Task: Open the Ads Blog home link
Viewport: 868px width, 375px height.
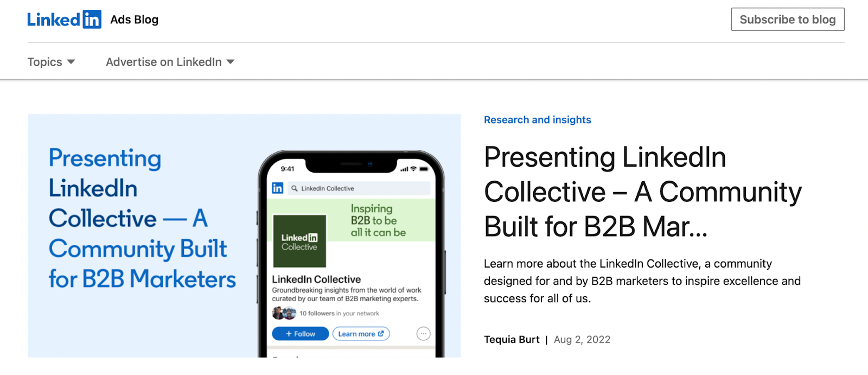Action: point(134,20)
